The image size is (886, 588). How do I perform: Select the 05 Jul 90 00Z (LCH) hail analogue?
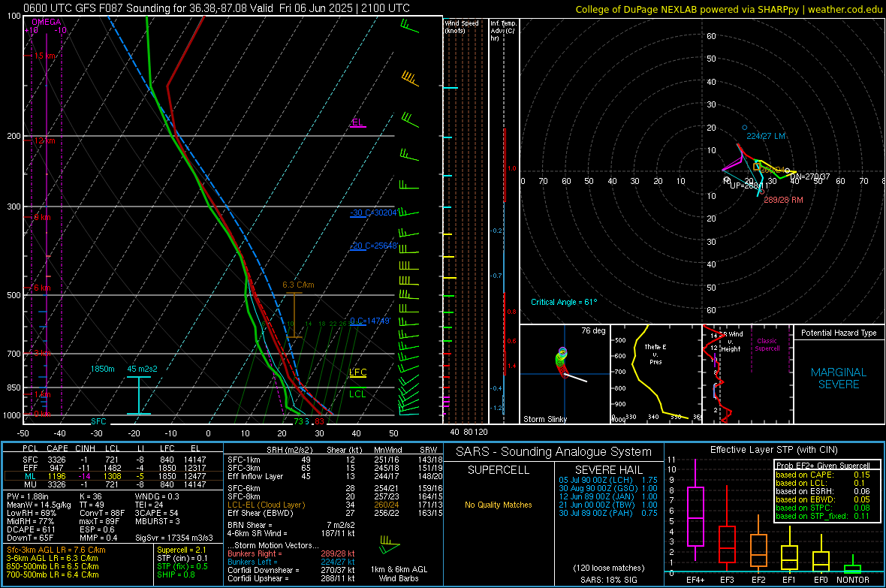click(608, 480)
